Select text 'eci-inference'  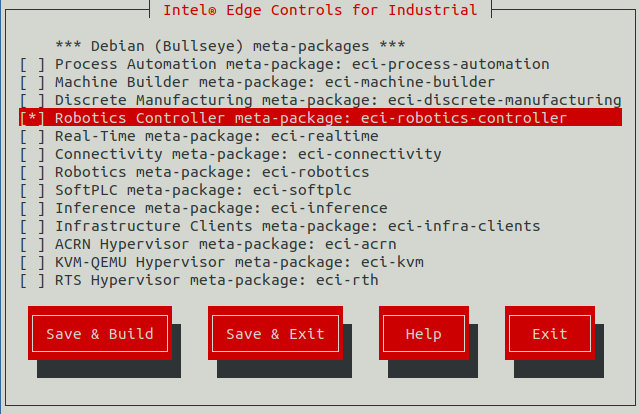tap(329, 208)
